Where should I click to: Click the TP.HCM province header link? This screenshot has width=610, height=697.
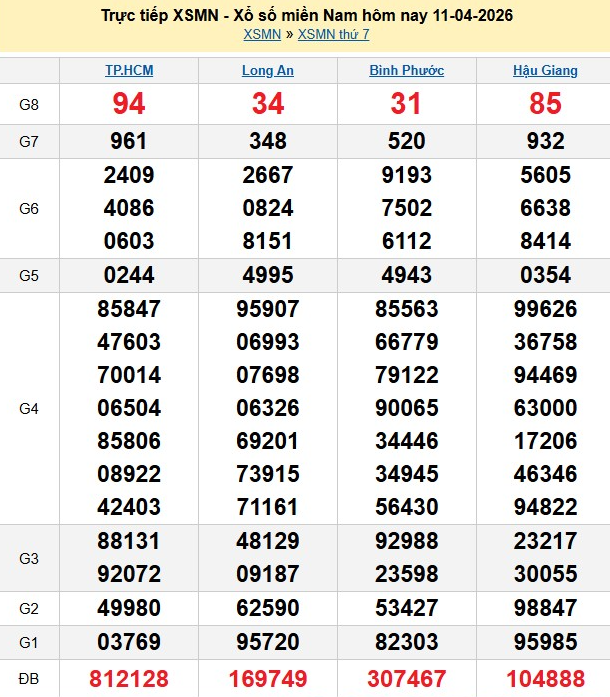click(x=129, y=71)
